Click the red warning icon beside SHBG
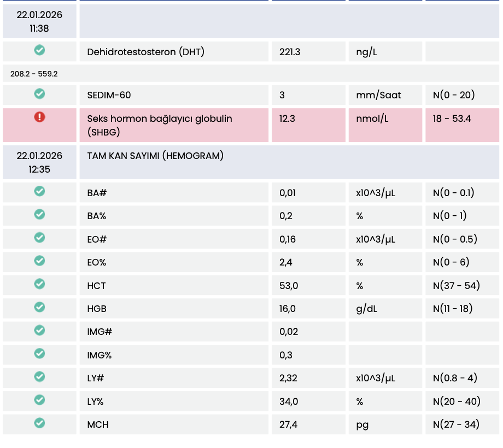This screenshot has height=448, width=503. click(39, 116)
